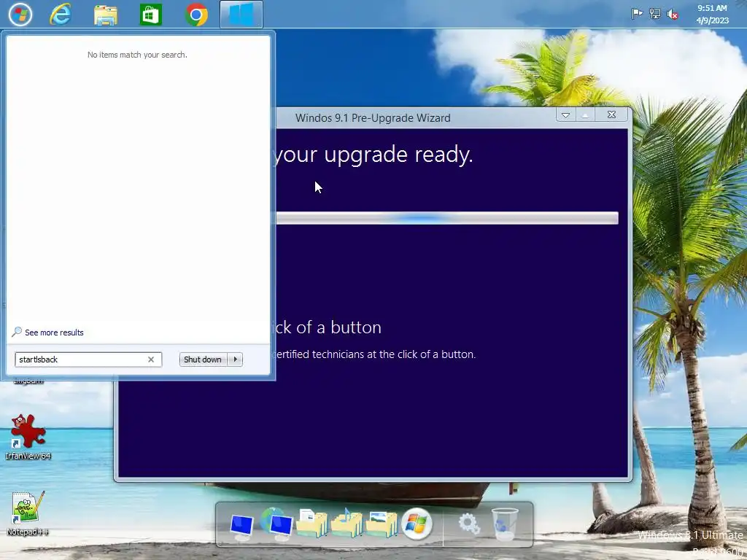Image resolution: width=747 pixels, height=560 pixels.
Task: Click the Windos 9.1 Pre-Upgrade Wizard title
Action: click(373, 117)
